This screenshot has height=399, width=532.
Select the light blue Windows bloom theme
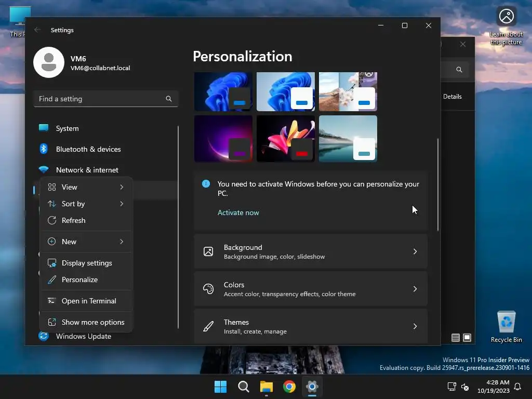[x=286, y=91]
